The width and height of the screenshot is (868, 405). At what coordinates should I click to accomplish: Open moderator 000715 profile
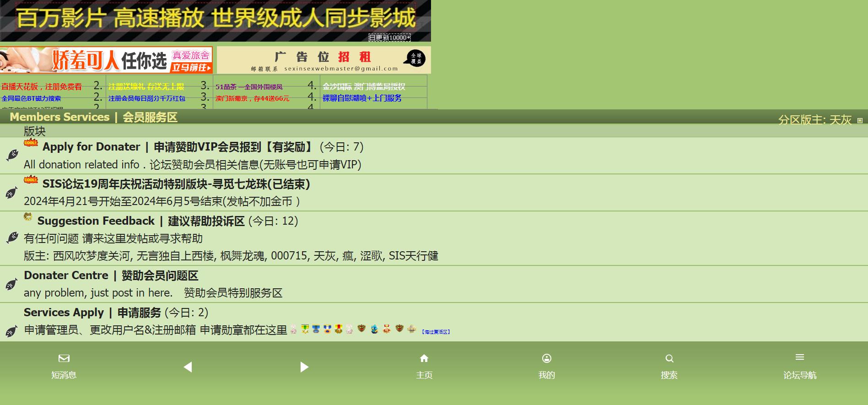coord(289,256)
